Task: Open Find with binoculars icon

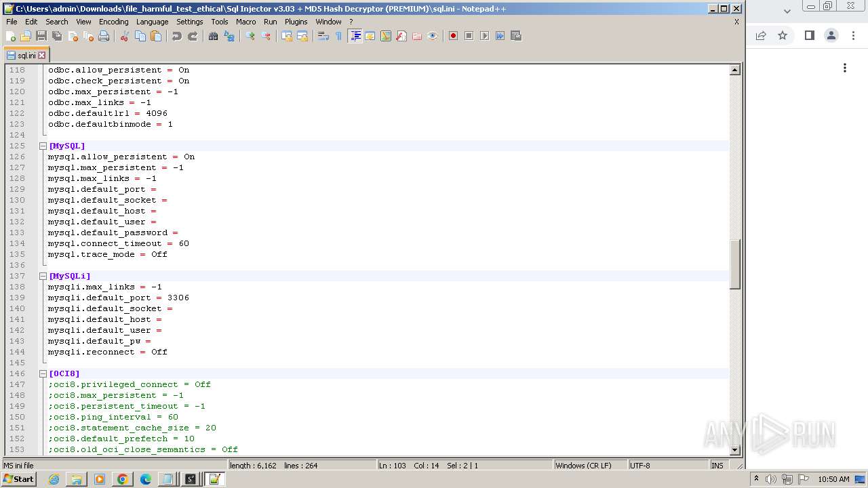Action: (214, 36)
